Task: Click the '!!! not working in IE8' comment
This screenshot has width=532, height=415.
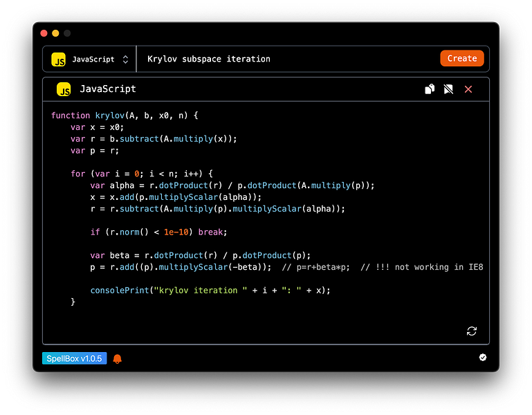Action: 422,267
